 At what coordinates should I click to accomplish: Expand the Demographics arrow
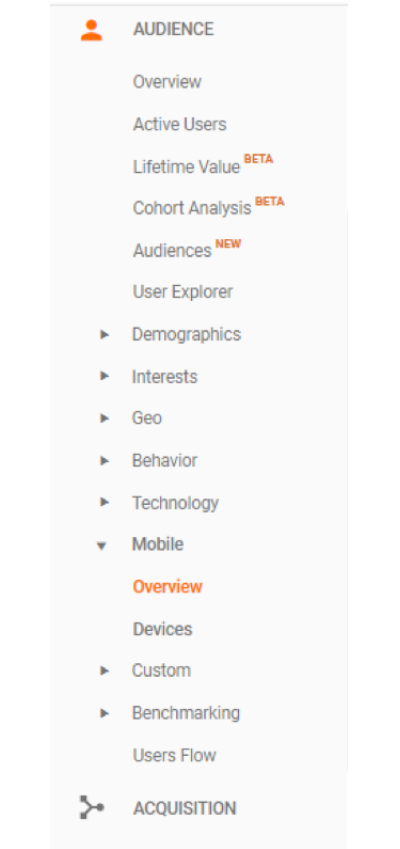pyautogui.click(x=104, y=335)
